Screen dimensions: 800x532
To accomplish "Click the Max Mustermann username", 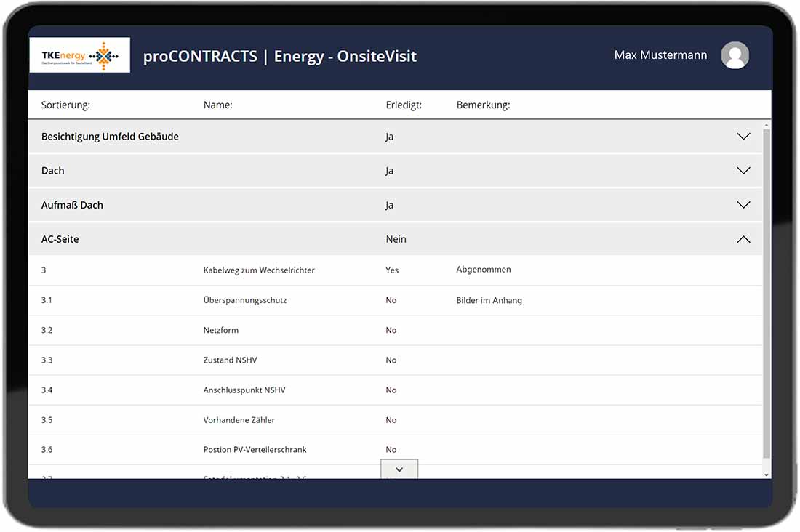I will point(660,55).
